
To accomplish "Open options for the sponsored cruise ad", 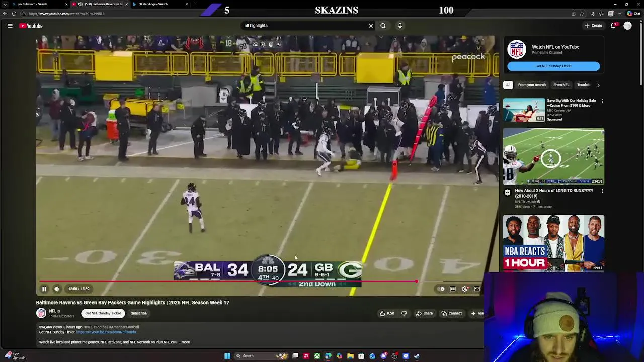I will tap(602, 101).
